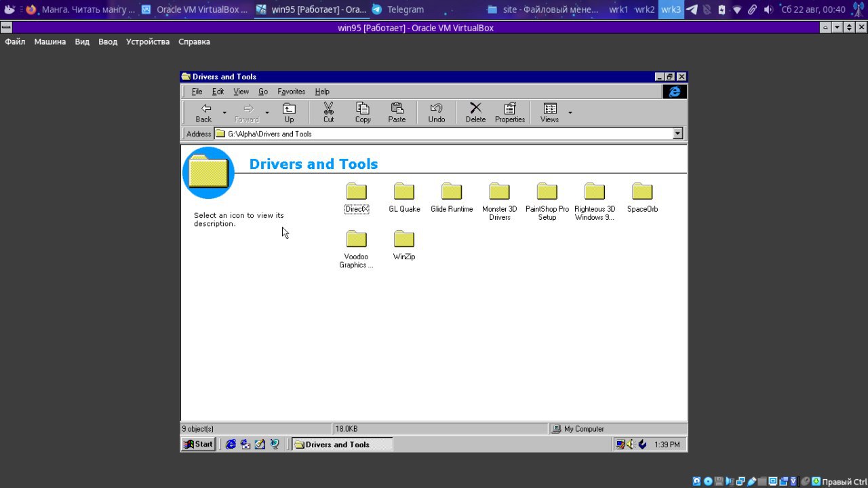Click VirtualBox USB status icon
Viewport: 868px width, 488px height.
(751, 481)
